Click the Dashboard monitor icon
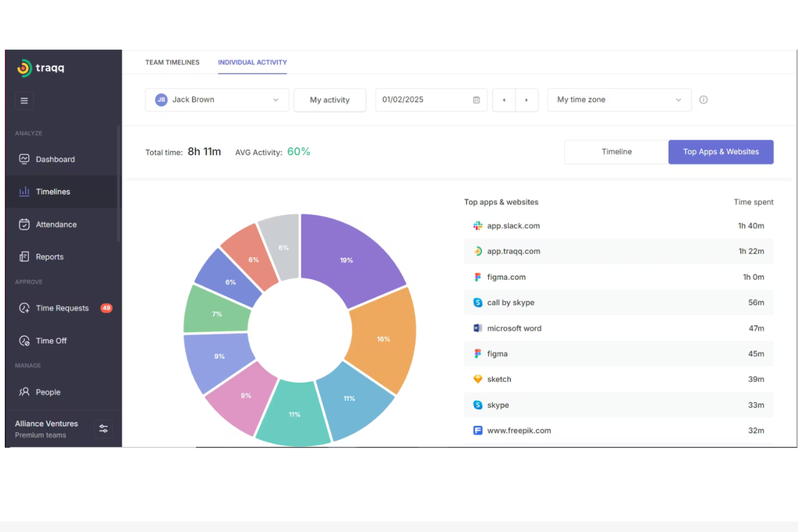Image resolution: width=798 pixels, height=532 pixels. coord(24,159)
